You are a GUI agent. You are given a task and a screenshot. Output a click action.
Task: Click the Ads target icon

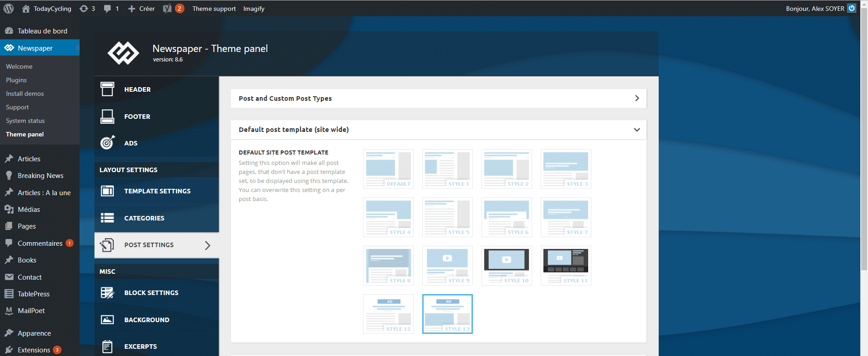coord(107,143)
